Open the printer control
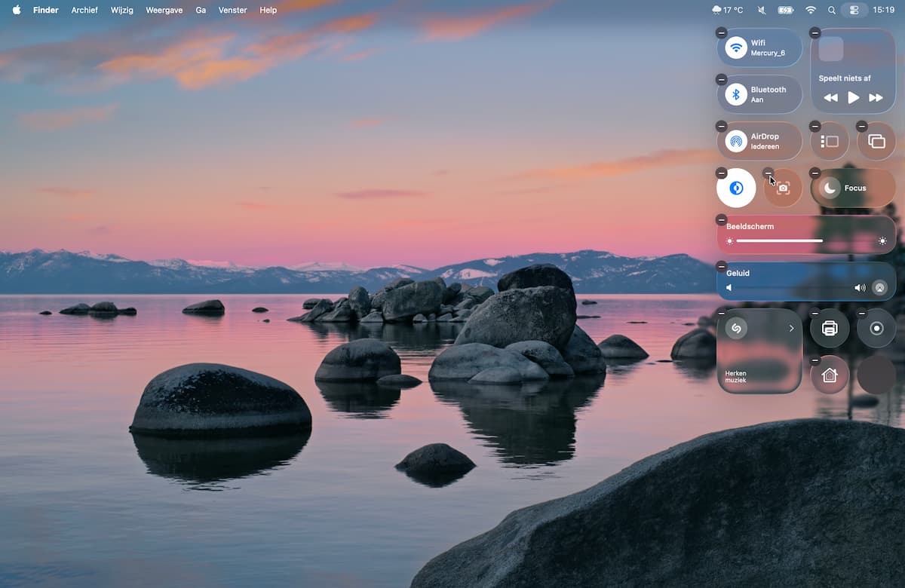The image size is (905, 588). point(830,329)
